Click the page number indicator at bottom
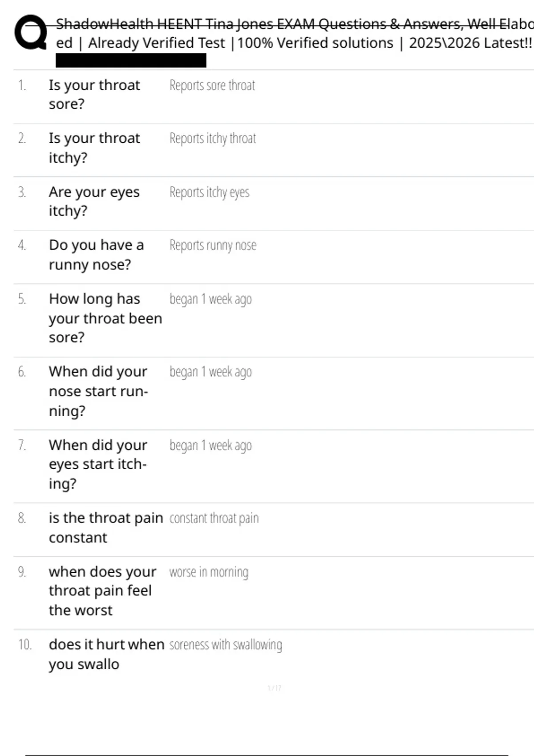534x756 pixels. [274, 688]
